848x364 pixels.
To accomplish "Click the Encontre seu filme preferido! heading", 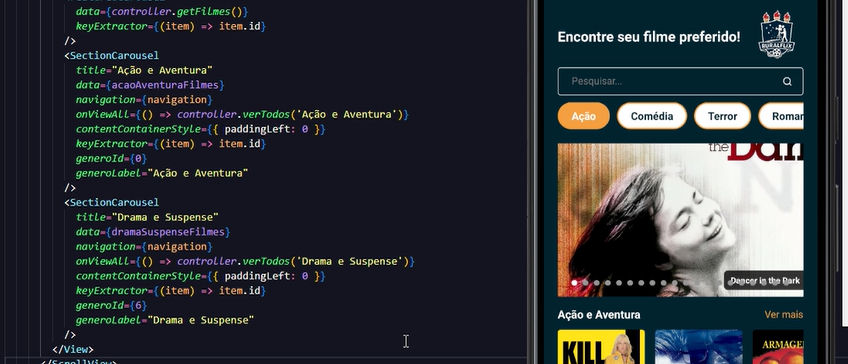I will [x=648, y=37].
